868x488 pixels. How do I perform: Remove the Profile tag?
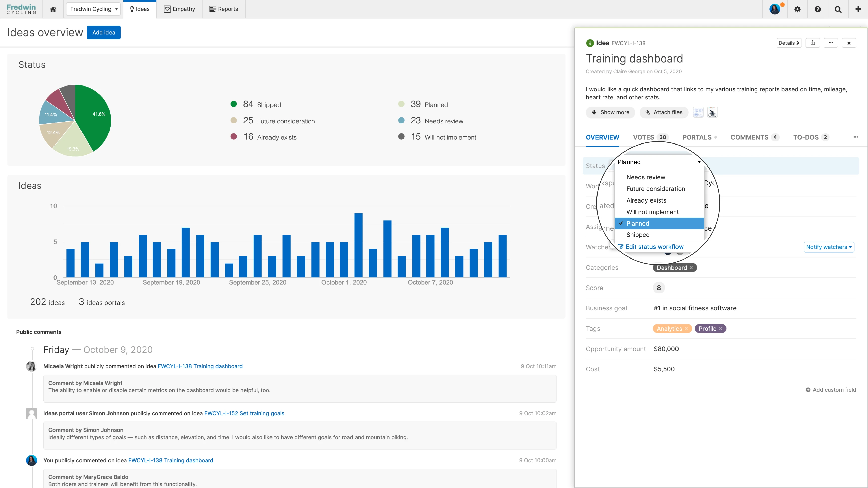point(721,328)
